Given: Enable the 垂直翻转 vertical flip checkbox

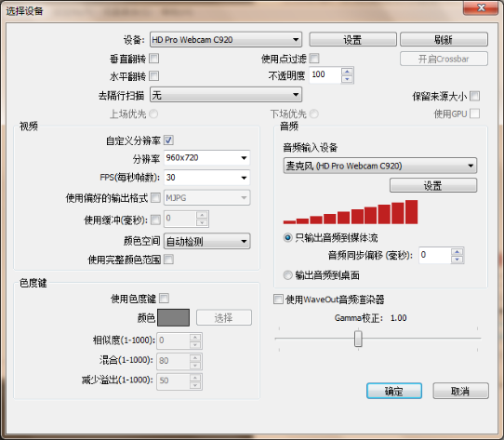Looking at the screenshot, I should coord(154,59).
